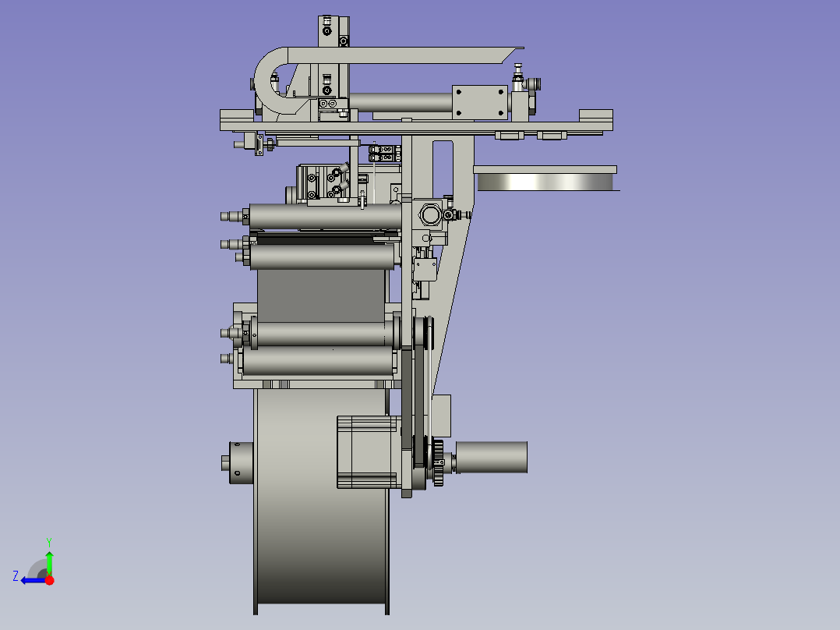This screenshot has width=840, height=630.
Task: Select the long horizontal base plate
Action: tap(416, 126)
